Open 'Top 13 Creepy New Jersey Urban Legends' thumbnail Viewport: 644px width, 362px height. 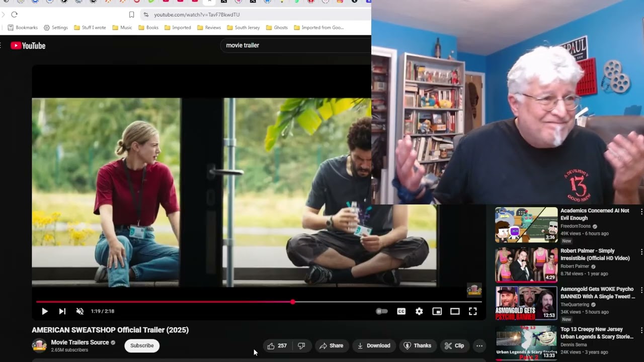526,343
